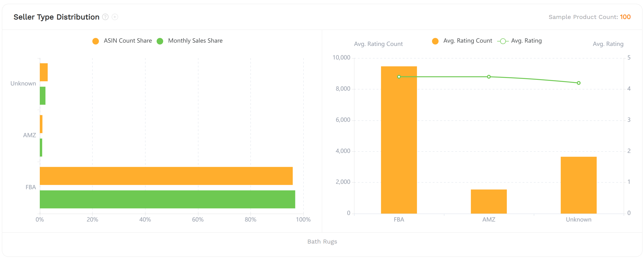644x259 pixels.
Task: Click the FBA label on left chart axis
Action: coord(31,187)
